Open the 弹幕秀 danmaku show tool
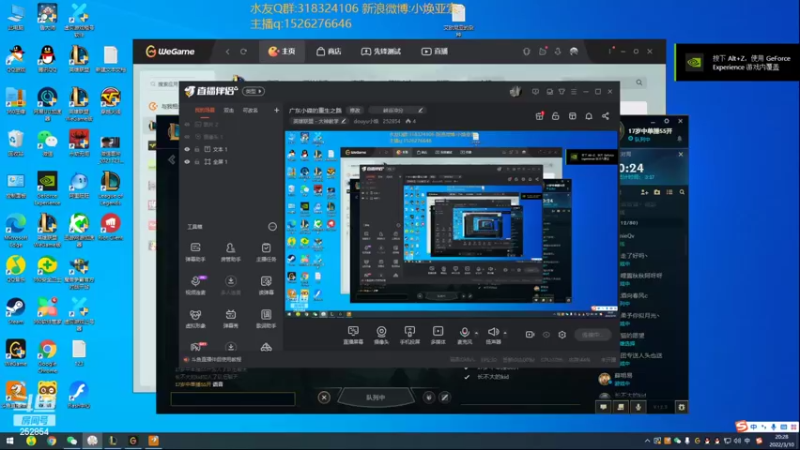800x450 pixels. tap(231, 318)
